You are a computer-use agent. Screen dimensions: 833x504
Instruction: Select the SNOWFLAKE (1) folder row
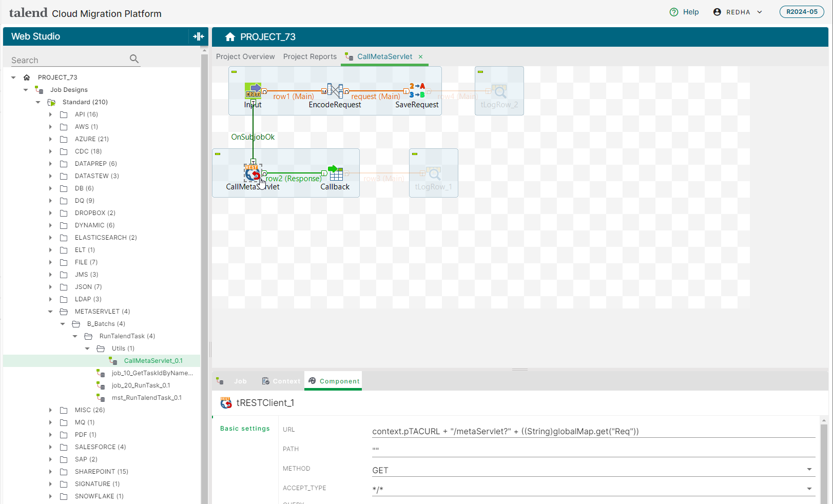102,496
